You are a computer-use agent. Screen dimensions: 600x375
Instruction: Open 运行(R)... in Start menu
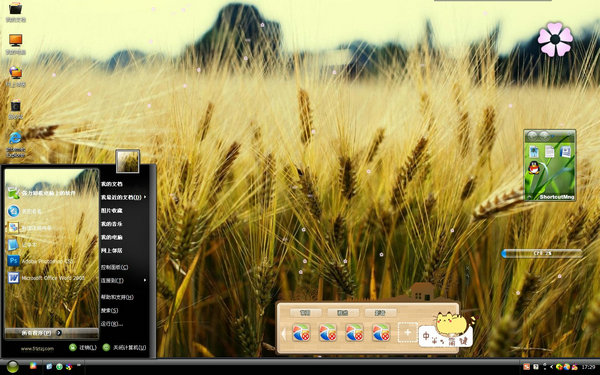112,324
